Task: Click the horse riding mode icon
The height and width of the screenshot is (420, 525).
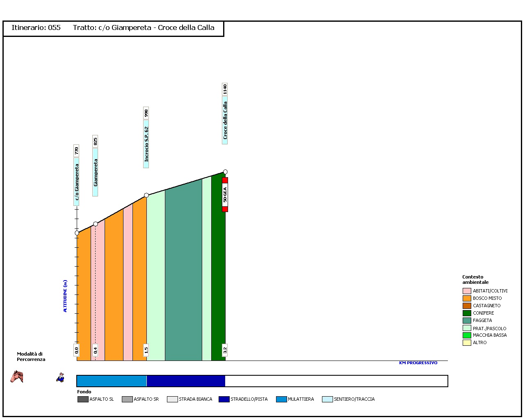Action: 17,377
